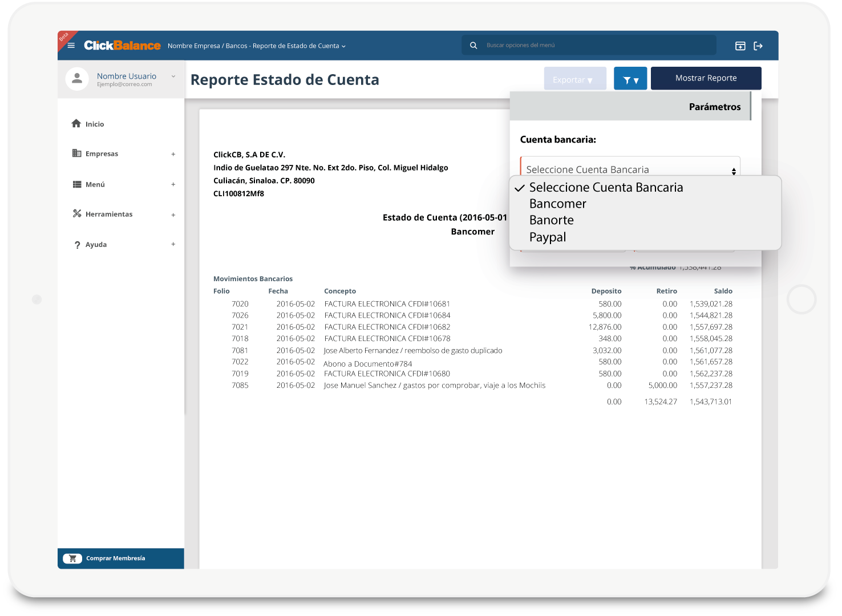This screenshot has height=616, width=842.
Task: Expand the Nombre Usuario chevron
Action: (173, 76)
